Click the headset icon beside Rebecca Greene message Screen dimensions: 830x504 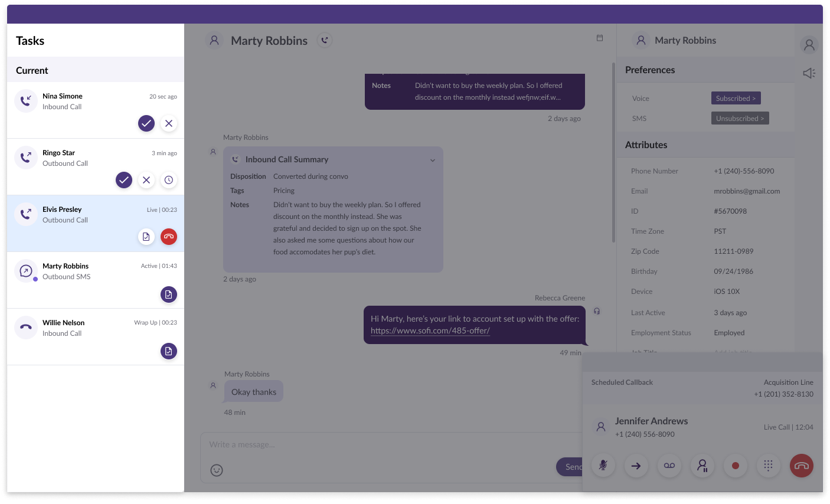click(597, 311)
